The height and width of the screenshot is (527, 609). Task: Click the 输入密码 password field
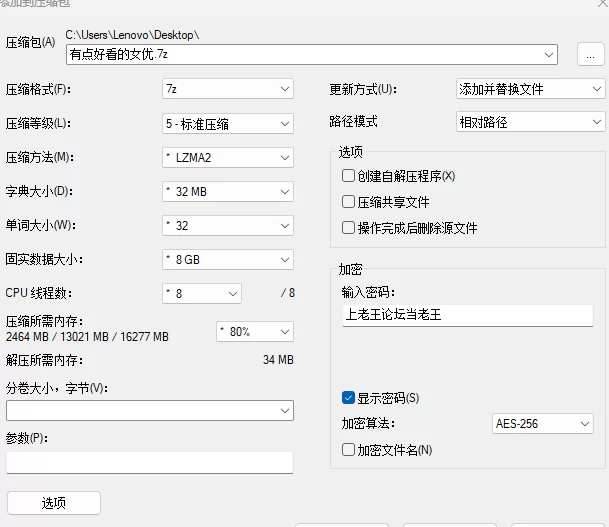467,315
